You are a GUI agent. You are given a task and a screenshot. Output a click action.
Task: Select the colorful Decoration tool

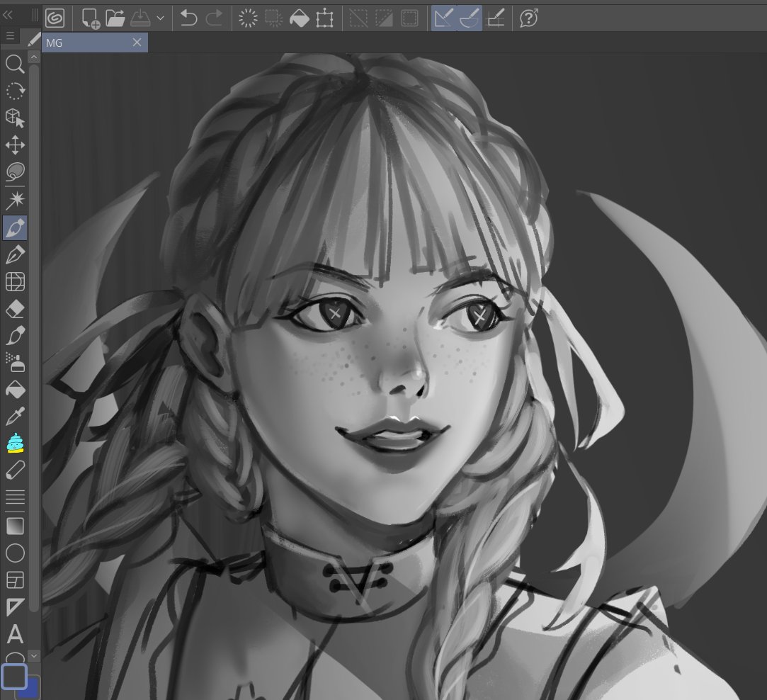pos(16,444)
